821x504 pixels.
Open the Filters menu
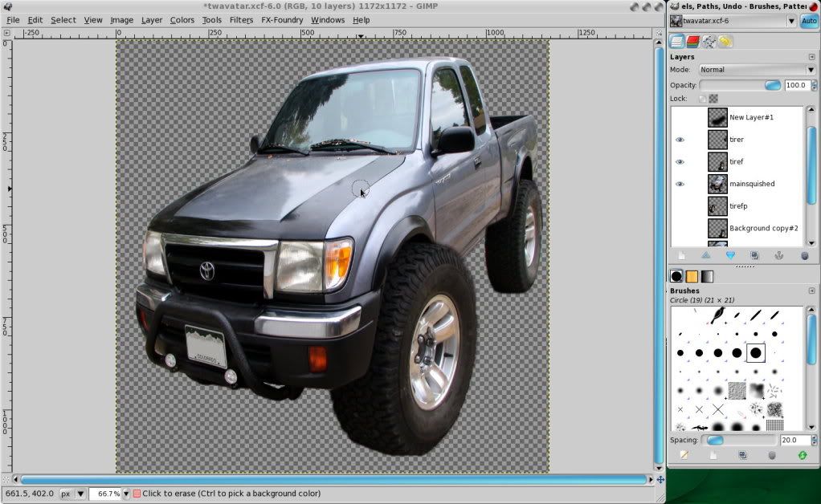click(241, 20)
